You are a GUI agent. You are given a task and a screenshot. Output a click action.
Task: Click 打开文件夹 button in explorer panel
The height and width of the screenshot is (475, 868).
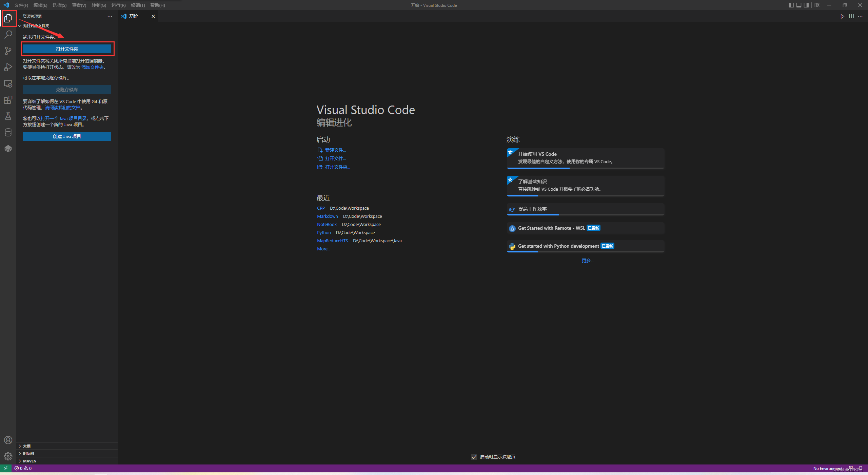point(67,49)
